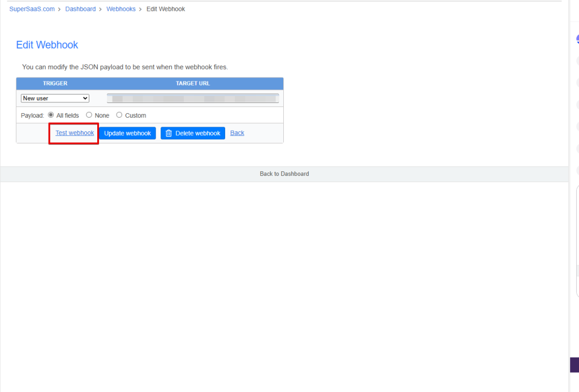Click the Delete webhook button label
This screenshot has height=392, width=579.
pyautogui.click(x=198, y=133)
